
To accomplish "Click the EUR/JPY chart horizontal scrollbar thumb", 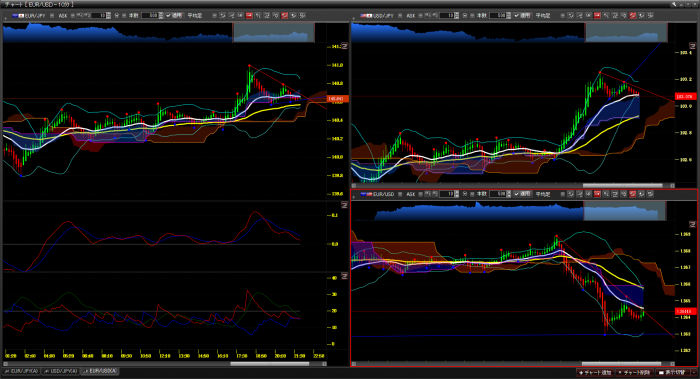I will (270, 364).
